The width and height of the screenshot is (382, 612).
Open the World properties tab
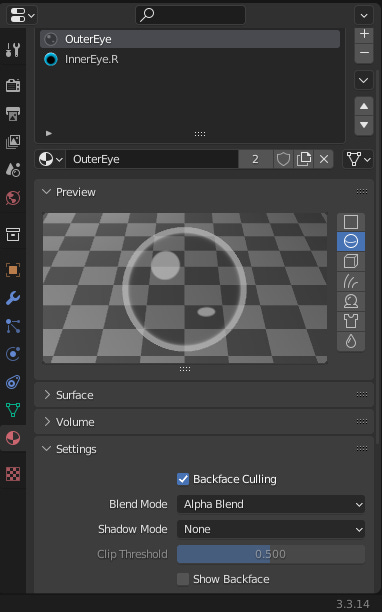(x=13, y=198)
